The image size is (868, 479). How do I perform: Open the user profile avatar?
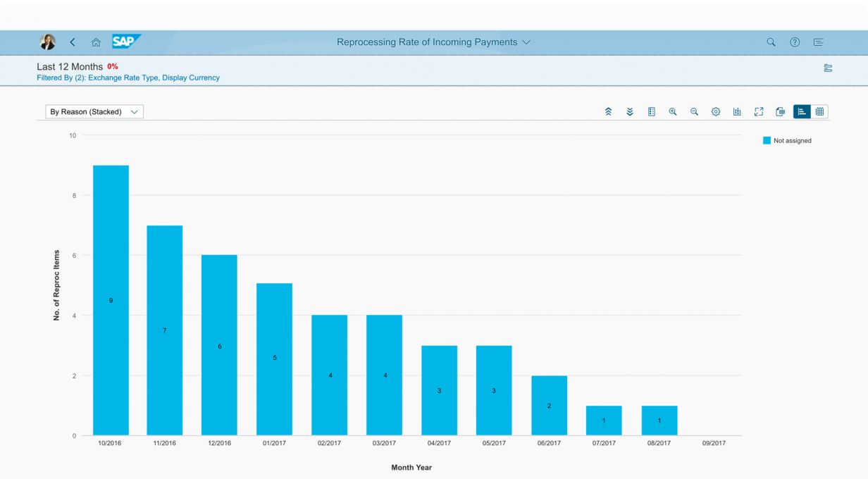coord(48,42)
